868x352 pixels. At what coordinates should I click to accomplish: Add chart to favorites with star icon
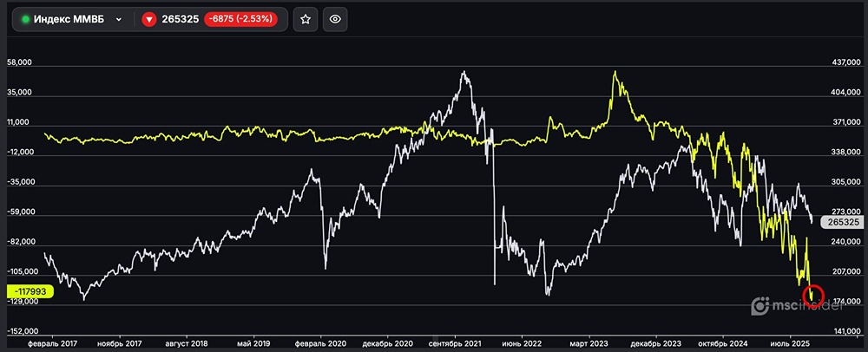[x=305, y=19]
